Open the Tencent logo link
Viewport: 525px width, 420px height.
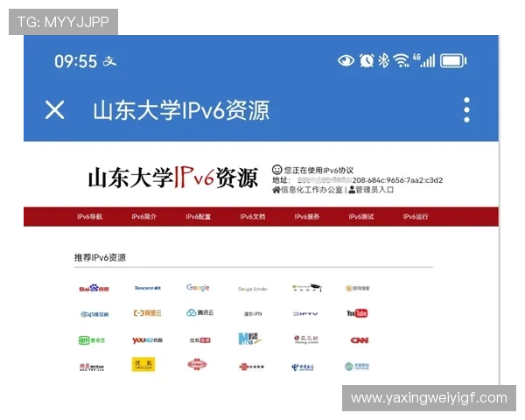point(148,288)
